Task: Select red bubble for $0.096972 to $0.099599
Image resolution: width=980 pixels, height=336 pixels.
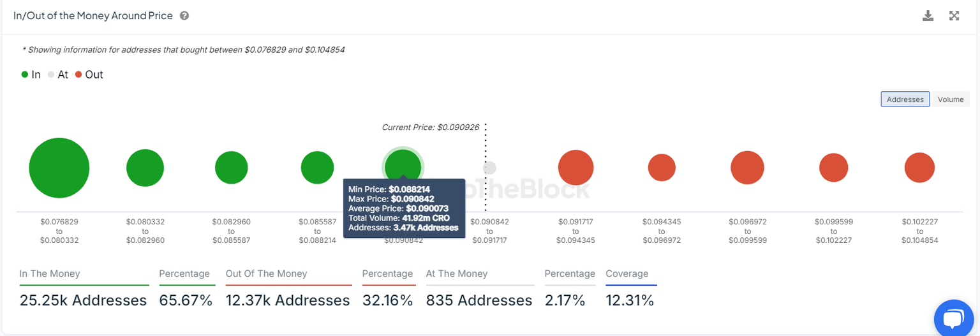Action: pos(747,168)
